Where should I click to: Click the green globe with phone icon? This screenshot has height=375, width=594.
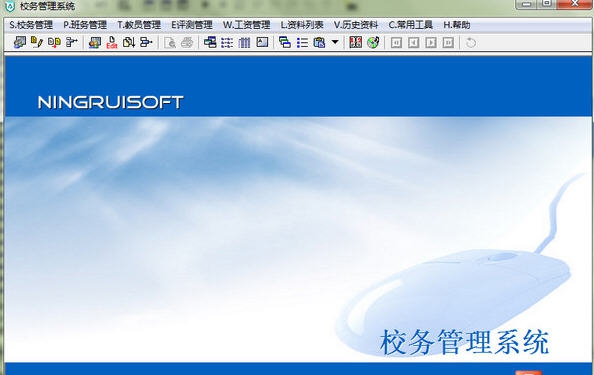[373, 42]
